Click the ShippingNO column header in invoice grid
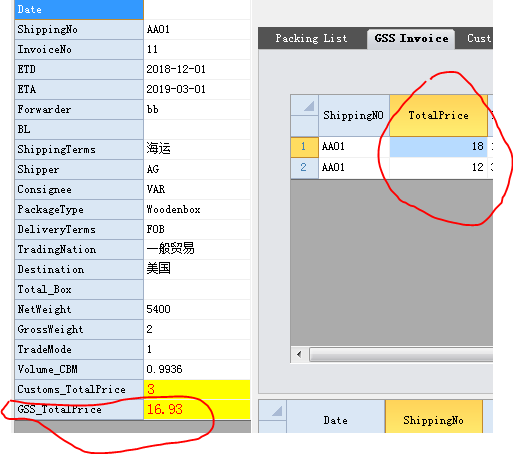This screenshot has height=454, width=513. [354, 115]
